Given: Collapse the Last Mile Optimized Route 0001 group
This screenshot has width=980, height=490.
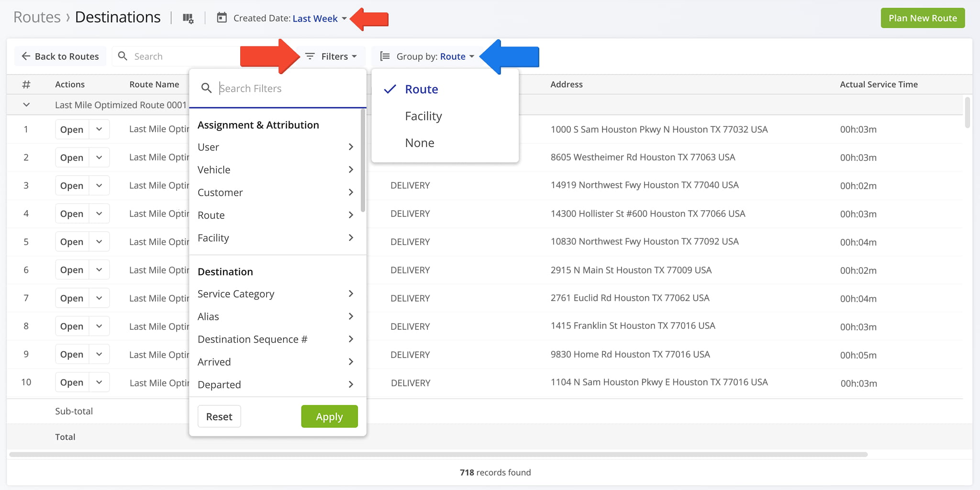Looking at the screenshot, I should pos(26,105).
